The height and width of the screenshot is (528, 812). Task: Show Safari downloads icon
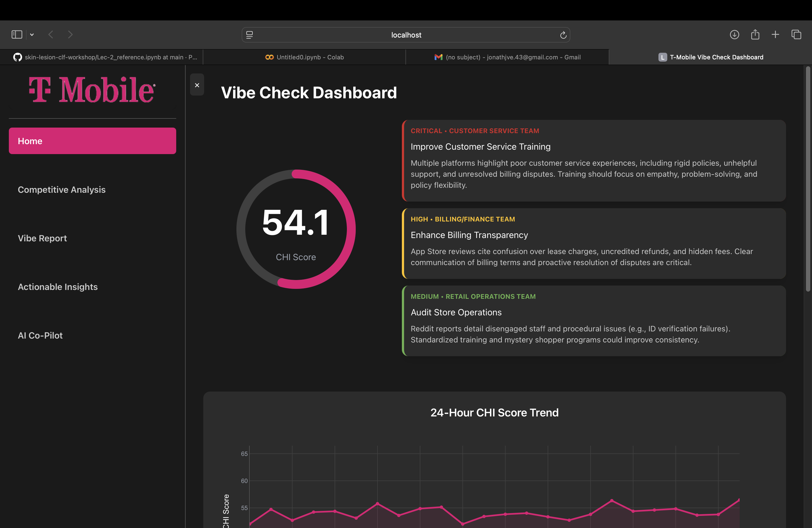(x=734, y=35)
